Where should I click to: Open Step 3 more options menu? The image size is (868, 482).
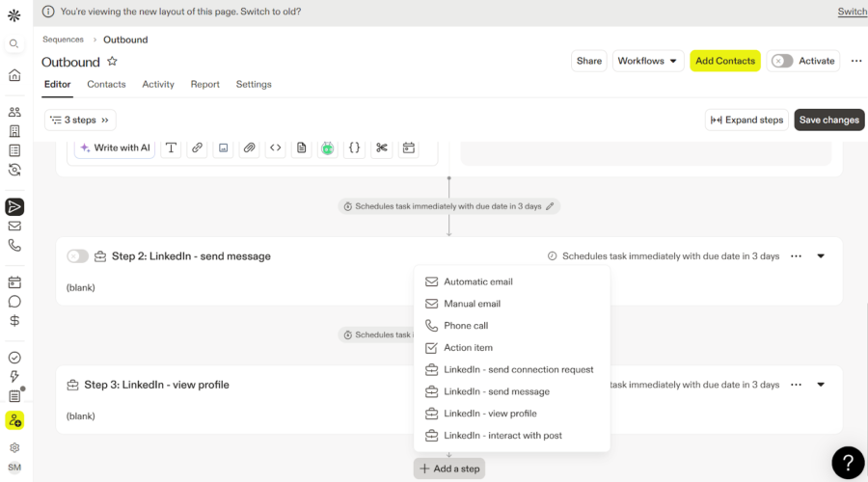pos(796,385)
